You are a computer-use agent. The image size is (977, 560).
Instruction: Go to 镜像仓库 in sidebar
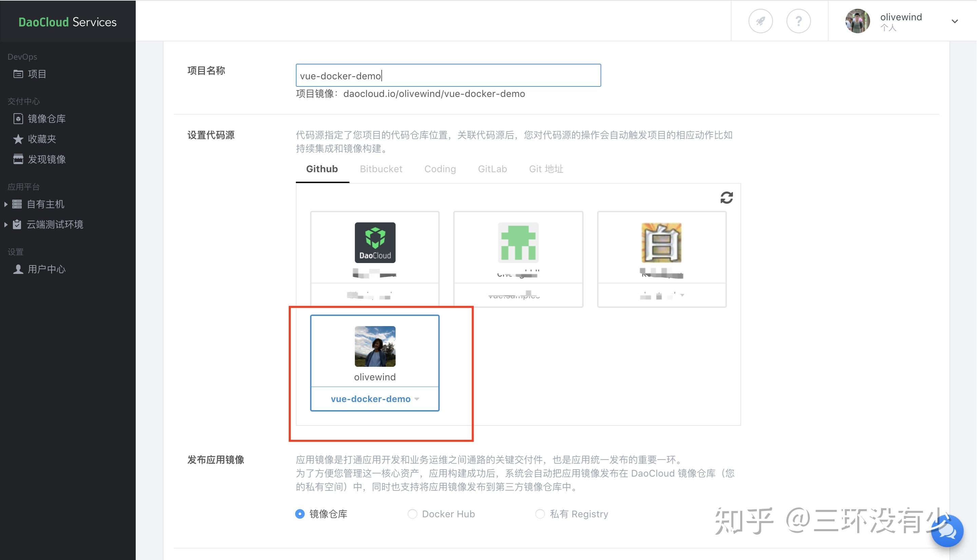pyautogui.click(x=46, y=118)
